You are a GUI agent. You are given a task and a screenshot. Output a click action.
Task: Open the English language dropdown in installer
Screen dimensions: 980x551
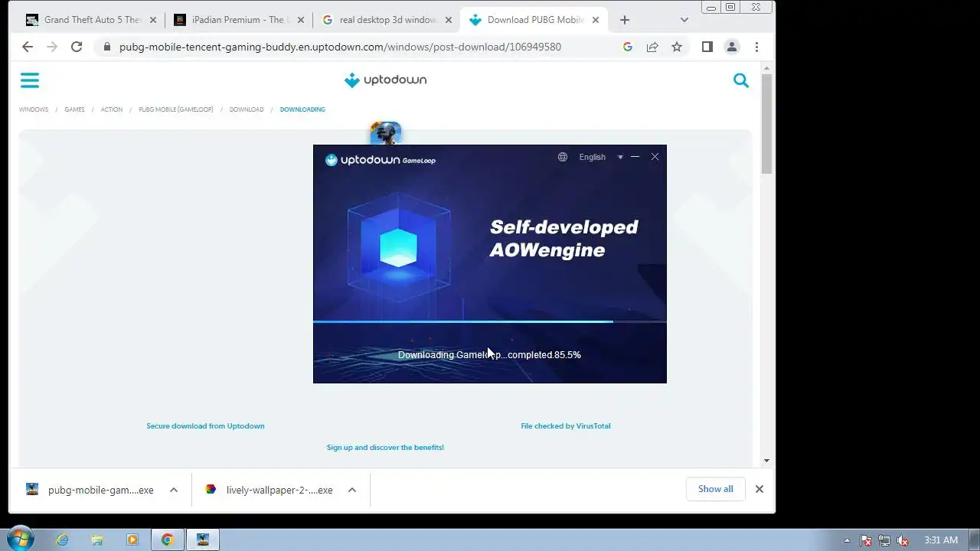[x=601, y=157]
